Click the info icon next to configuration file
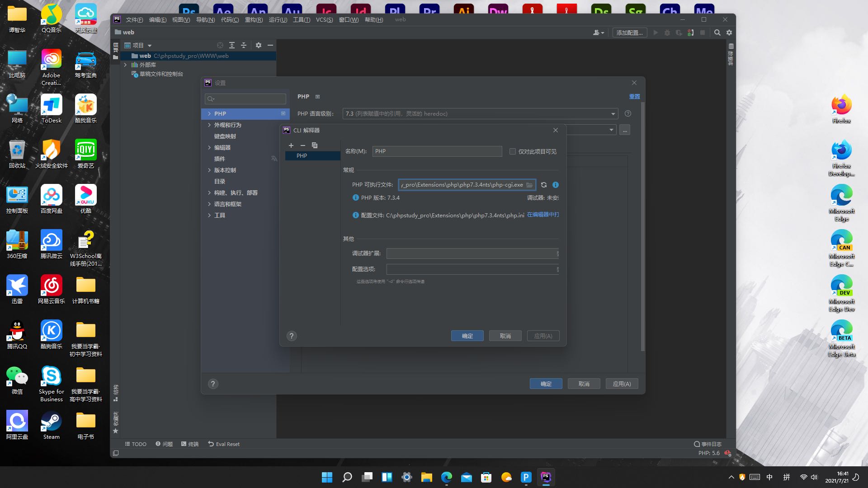This screenshot has width=868, height=488. (356, 215)
